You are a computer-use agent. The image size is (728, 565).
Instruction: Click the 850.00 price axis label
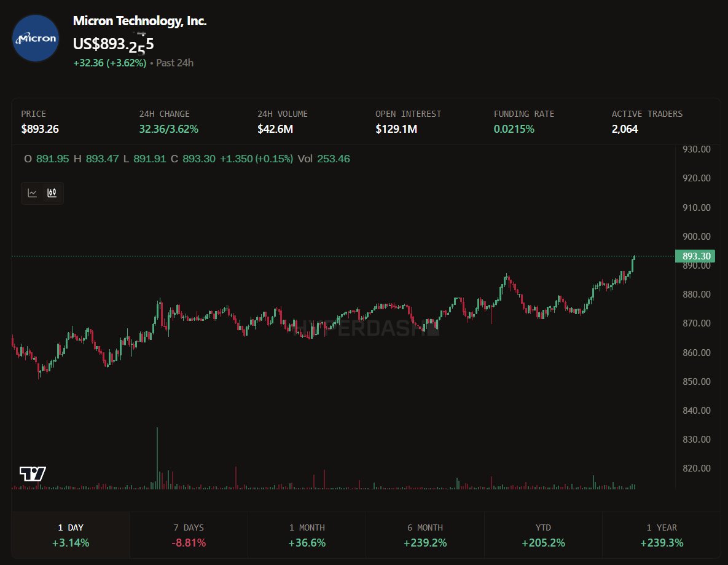pos(697,381)
